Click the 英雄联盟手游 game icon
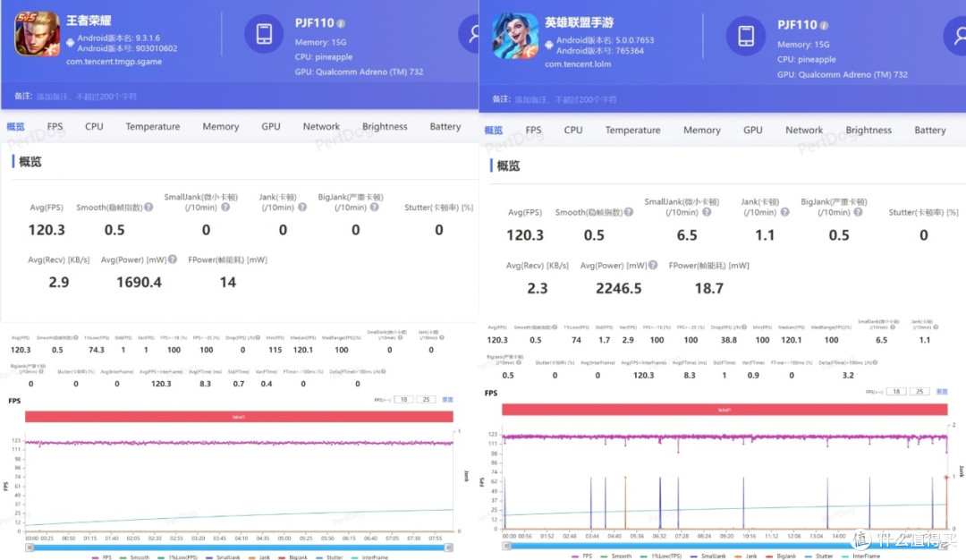966x560 pixels. 515,37
